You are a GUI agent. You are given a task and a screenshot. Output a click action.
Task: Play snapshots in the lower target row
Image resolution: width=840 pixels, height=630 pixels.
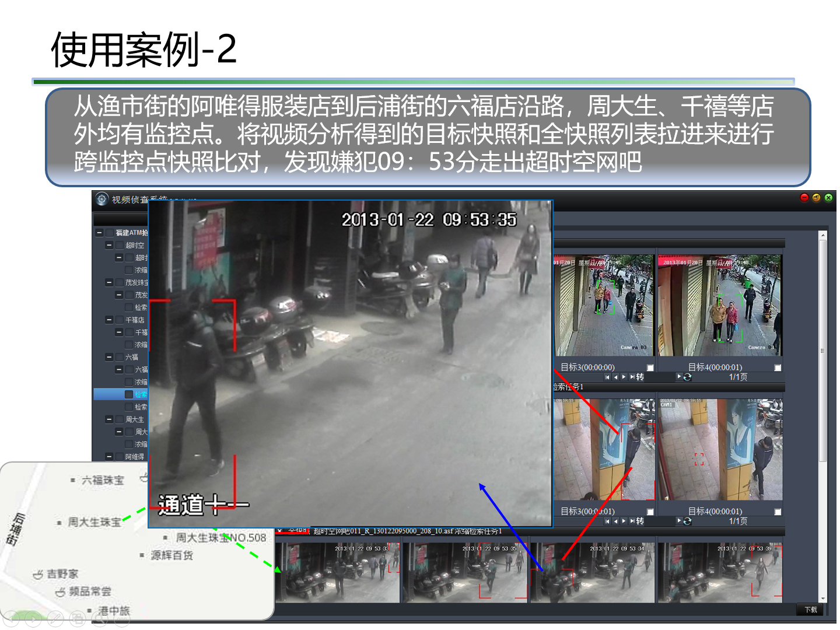679,521
